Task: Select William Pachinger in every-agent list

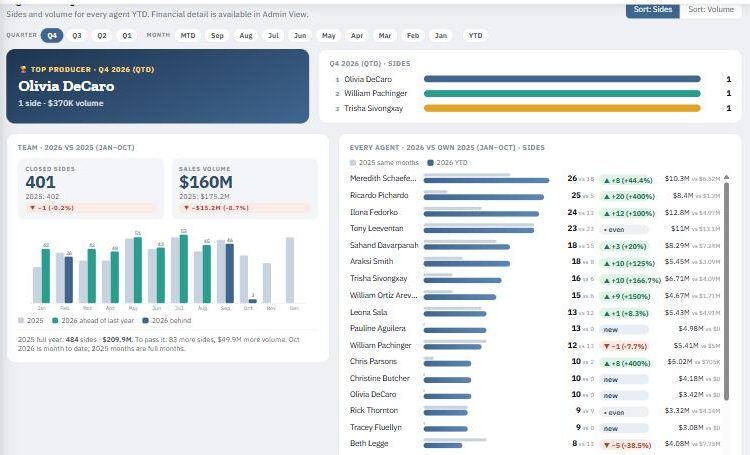Action: (535, 345)
